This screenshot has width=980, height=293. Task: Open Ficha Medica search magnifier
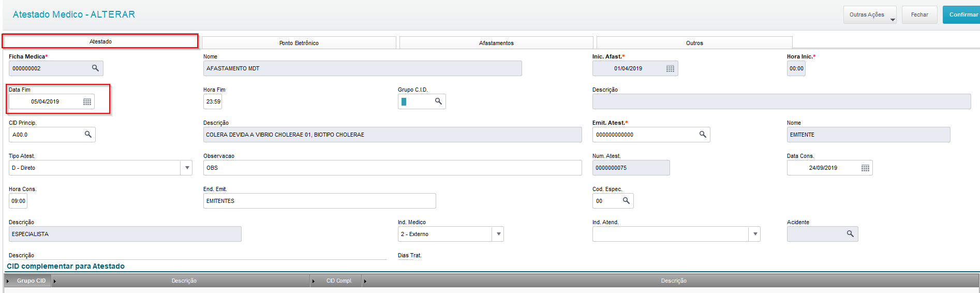pos(95,68)
